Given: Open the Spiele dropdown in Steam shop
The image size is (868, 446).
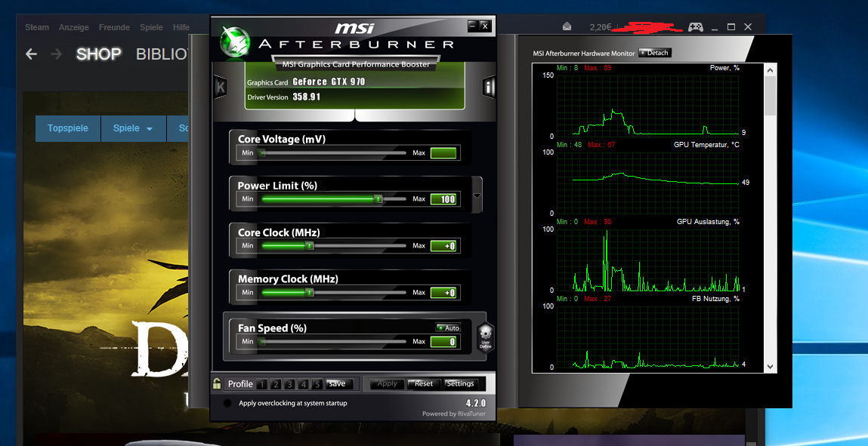Looking at the screenshot, I should [x=134, y=128].
